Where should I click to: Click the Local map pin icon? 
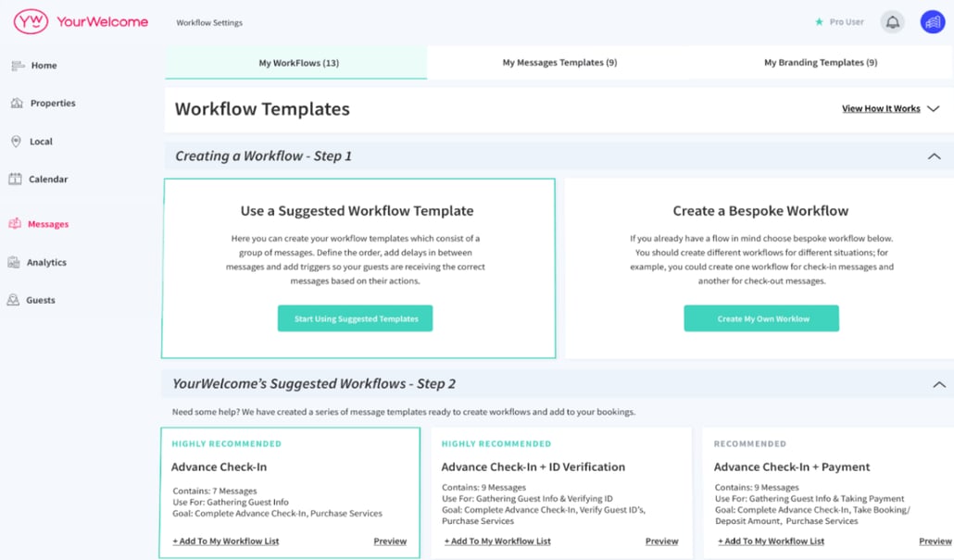click(x=17, y=142)
